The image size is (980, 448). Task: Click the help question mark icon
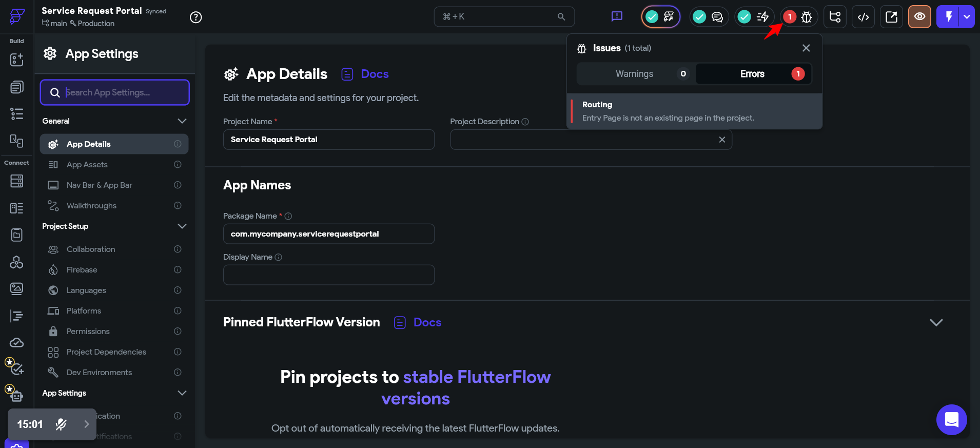point(195,17)
